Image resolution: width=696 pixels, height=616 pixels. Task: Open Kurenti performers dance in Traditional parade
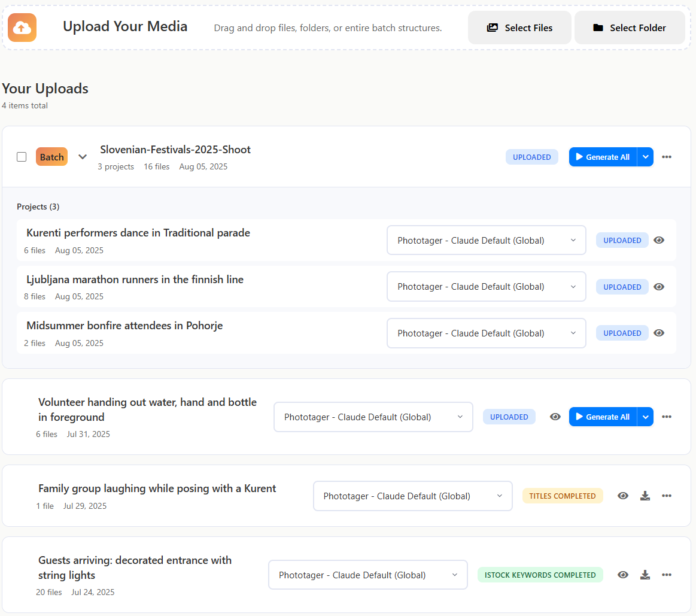pos(138,233)
